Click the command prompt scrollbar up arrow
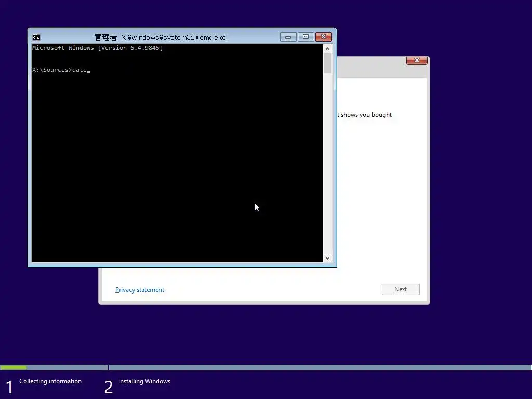 pos(327,49)
